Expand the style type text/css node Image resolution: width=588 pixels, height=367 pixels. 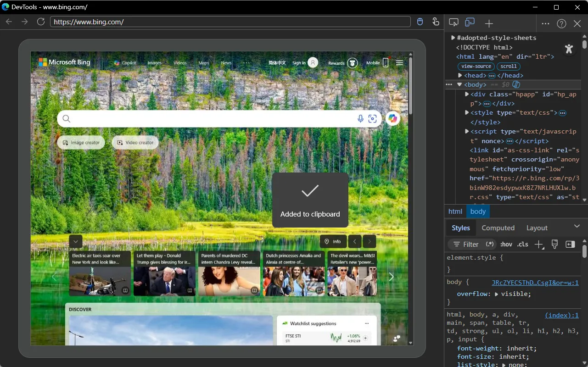(467, 112)
